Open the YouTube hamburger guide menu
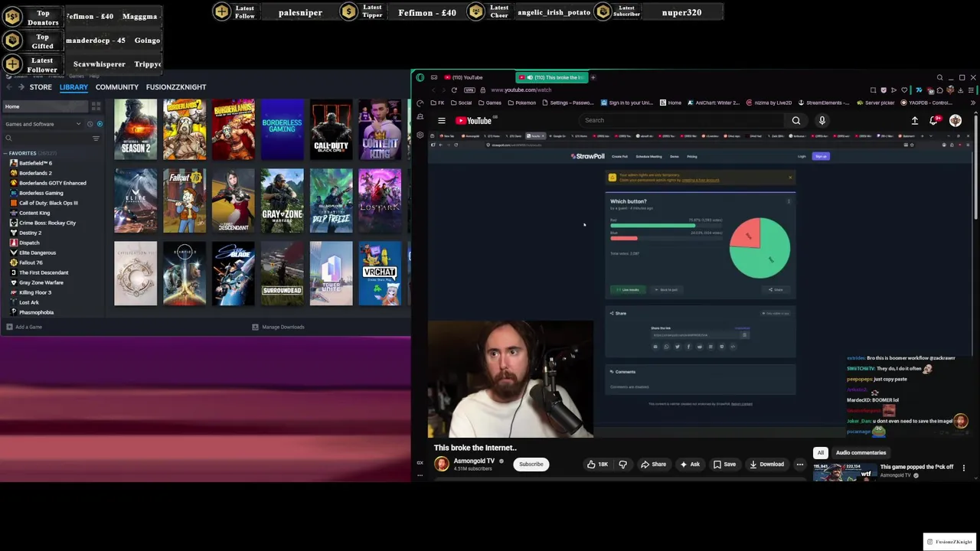The image size is (980, 551). coord(442,120)
